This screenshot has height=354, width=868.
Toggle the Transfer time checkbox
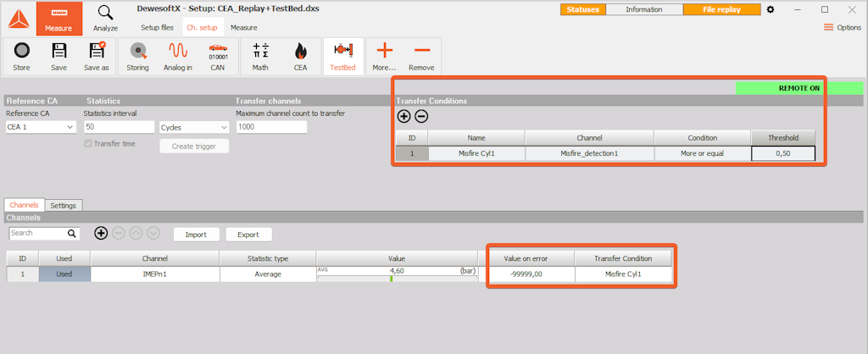click(x=87, y=144)
